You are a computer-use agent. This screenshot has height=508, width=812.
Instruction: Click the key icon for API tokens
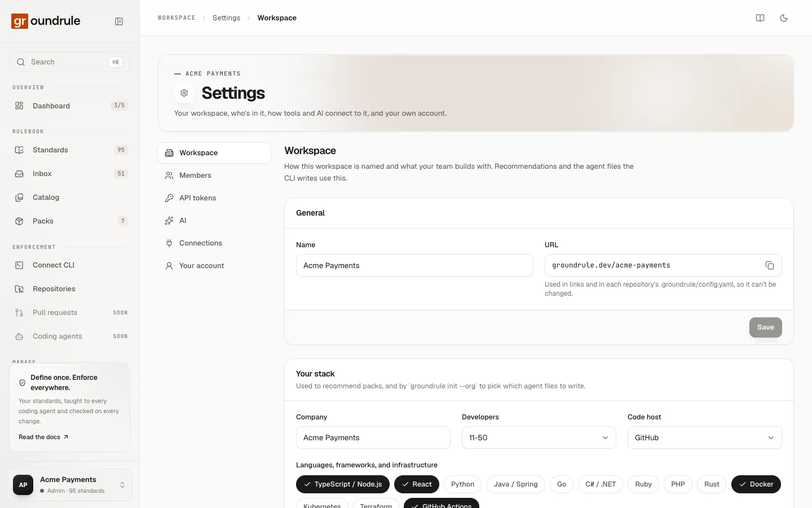click(x=169, y=198)
